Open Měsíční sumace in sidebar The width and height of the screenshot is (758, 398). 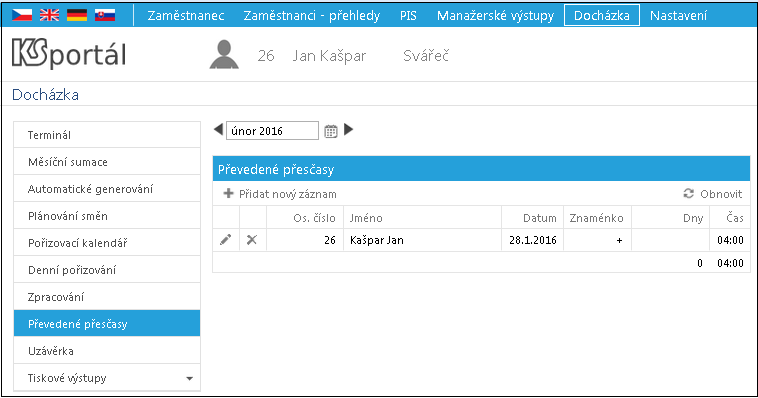tap(107, 162)
